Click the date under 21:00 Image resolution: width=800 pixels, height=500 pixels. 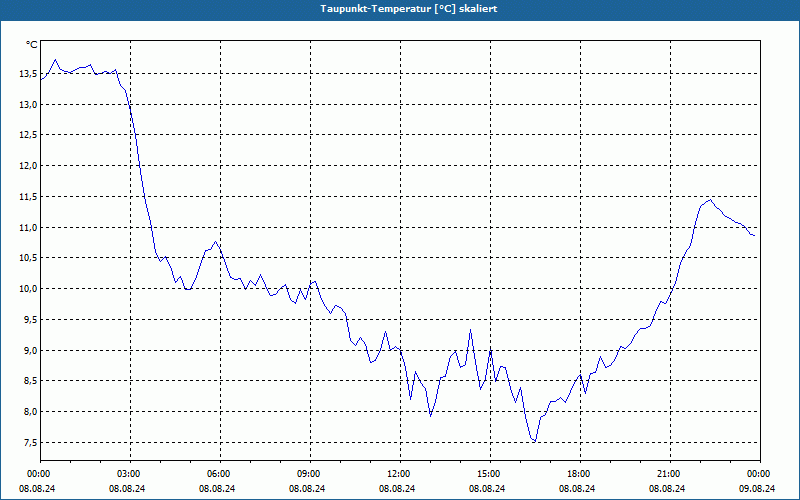pos(667,489)
